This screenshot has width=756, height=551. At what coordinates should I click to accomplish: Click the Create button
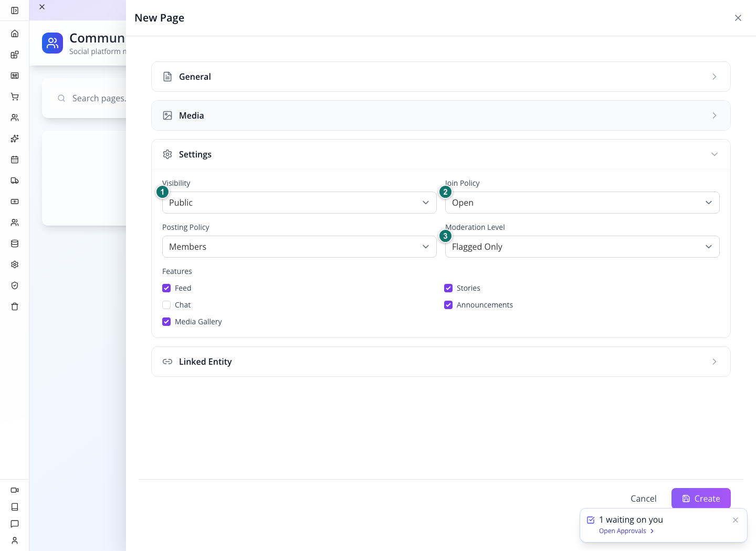701,499
